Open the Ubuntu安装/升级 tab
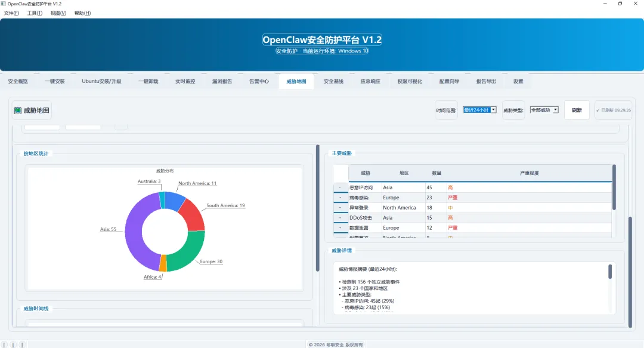 point(101,81)
